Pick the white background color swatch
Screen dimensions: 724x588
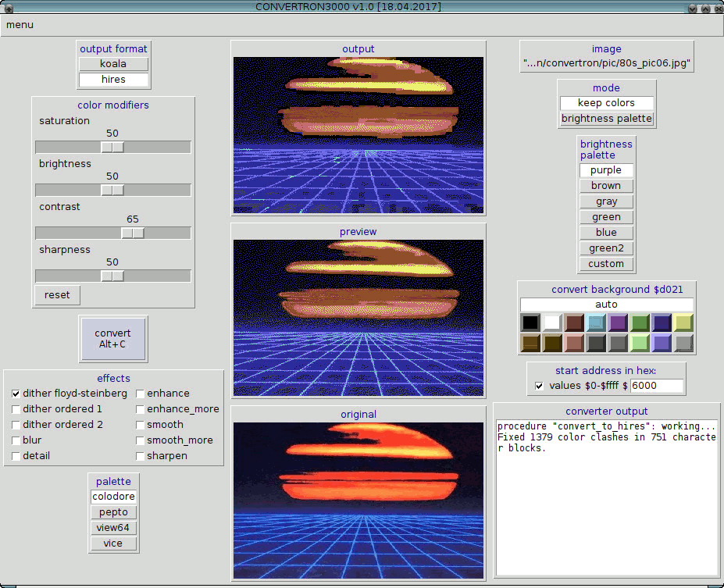[552, 323]
